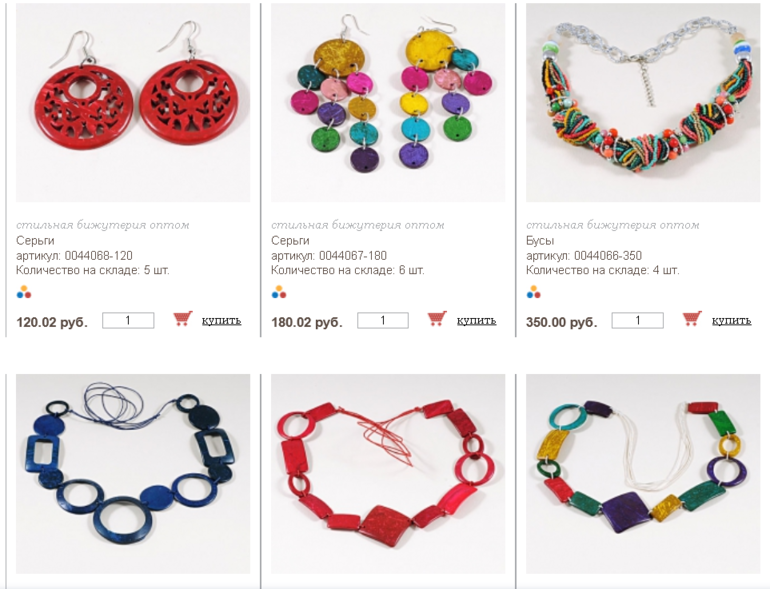Open the red square necklace photo
This screenshot has width=770, height=589.
point(388,474)
